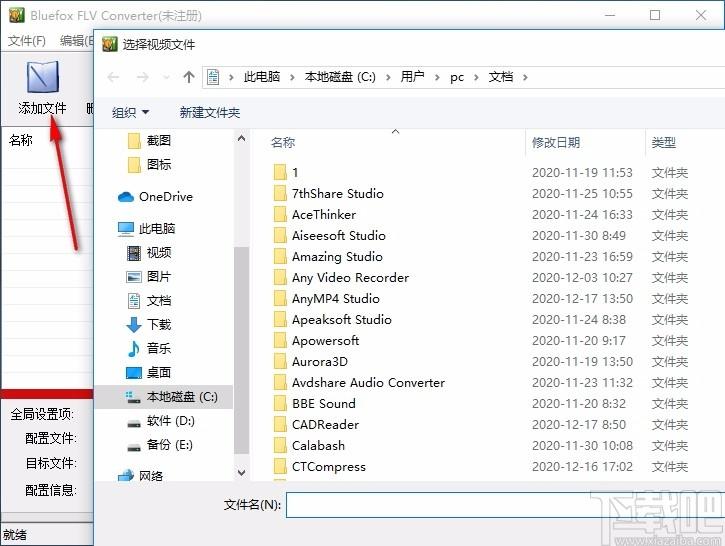
Task: Select 软件 (D:) drive in navigation pane
Action: pos(161,421)
